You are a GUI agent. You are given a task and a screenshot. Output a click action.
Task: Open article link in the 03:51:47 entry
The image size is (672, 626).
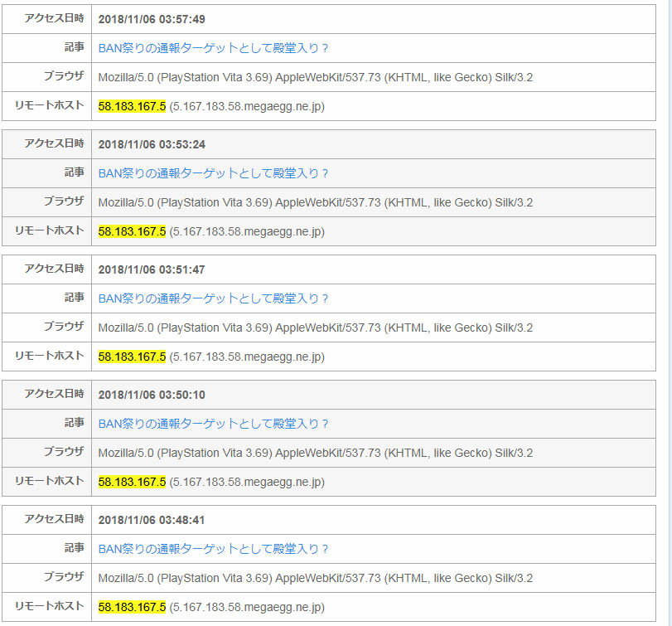[x=213, y=298]
